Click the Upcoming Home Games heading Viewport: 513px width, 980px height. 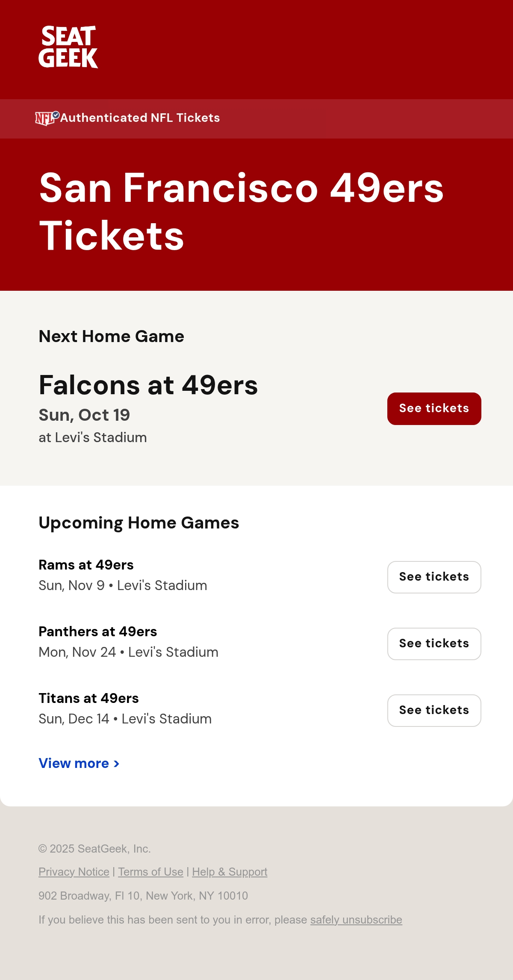pos(139,523)
